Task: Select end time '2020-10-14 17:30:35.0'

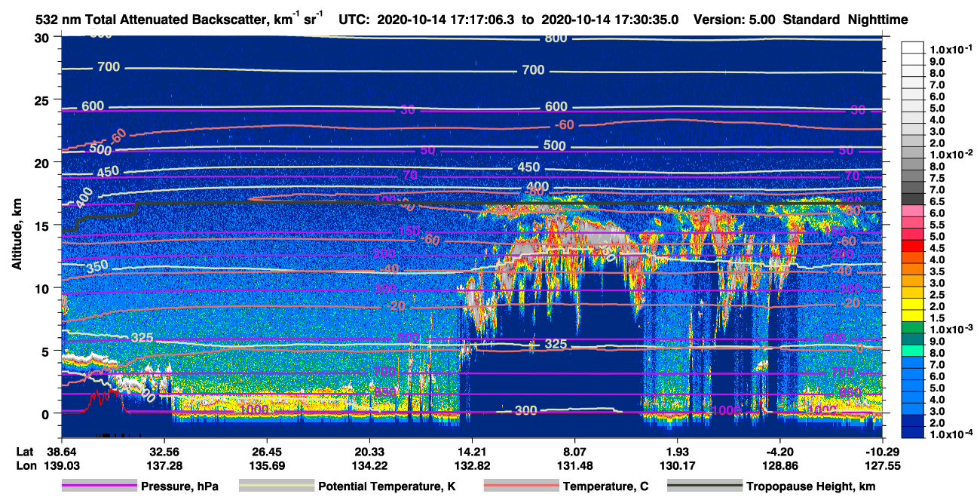Action: 609,19
